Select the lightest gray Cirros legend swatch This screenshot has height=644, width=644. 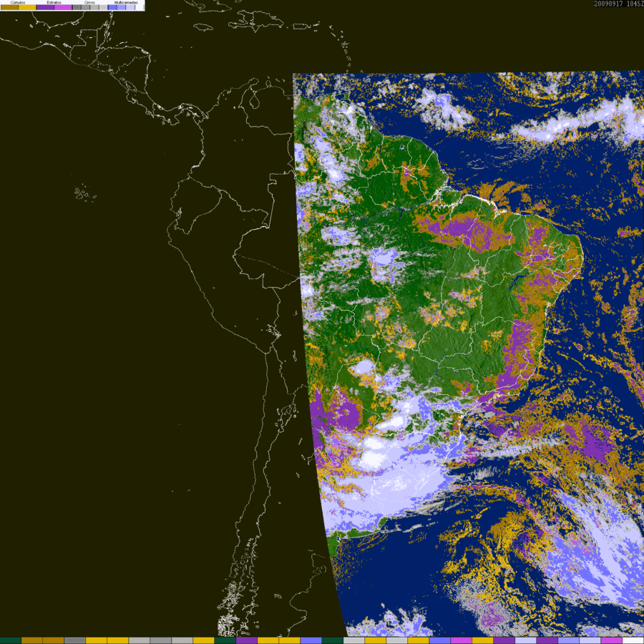point(104,7)
